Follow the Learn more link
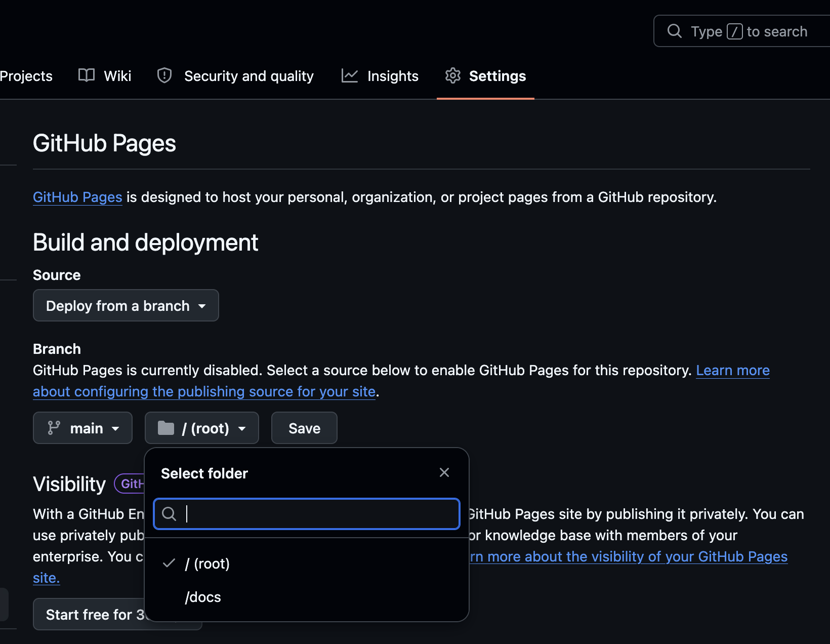The width and height of the screenshot is (830, 644). pyautogui.click(x=733, y=370)
